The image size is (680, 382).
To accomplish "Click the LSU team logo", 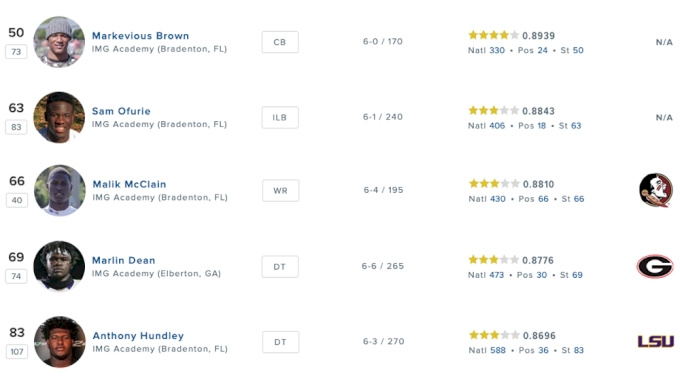I will click(x=655, y=341).
